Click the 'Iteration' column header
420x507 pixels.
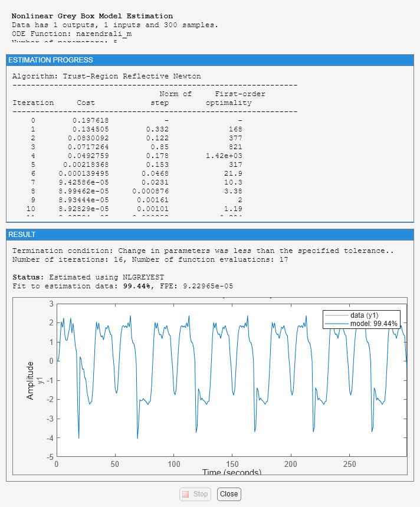[33, 103]
